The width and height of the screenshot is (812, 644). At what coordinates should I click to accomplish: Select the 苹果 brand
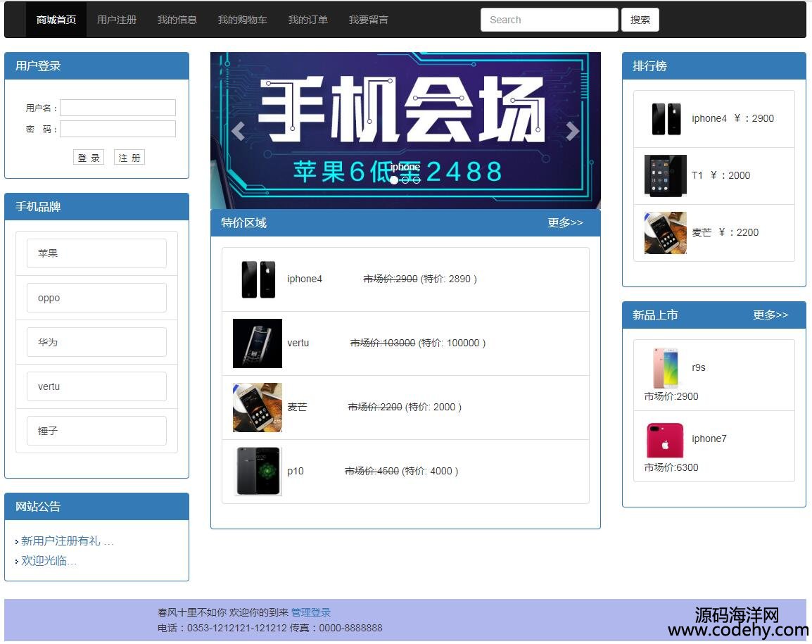coord(97,253)
